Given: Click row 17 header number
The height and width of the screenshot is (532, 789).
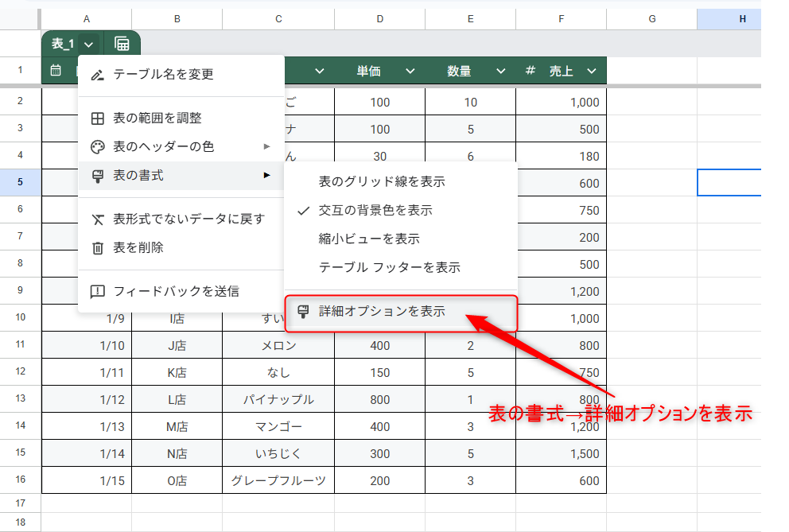Looking at the screenshot, I should click(x=20, y=503).
